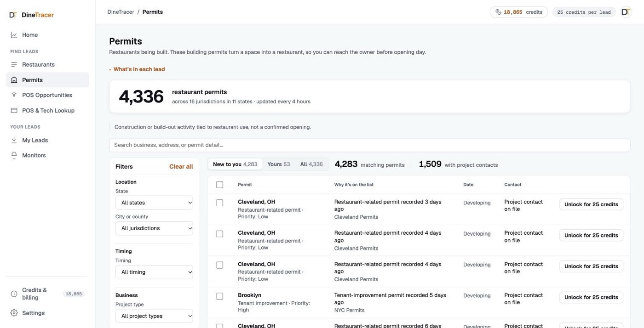Click the 18,865 credits pill in header
644x328 pixels.
518,12
